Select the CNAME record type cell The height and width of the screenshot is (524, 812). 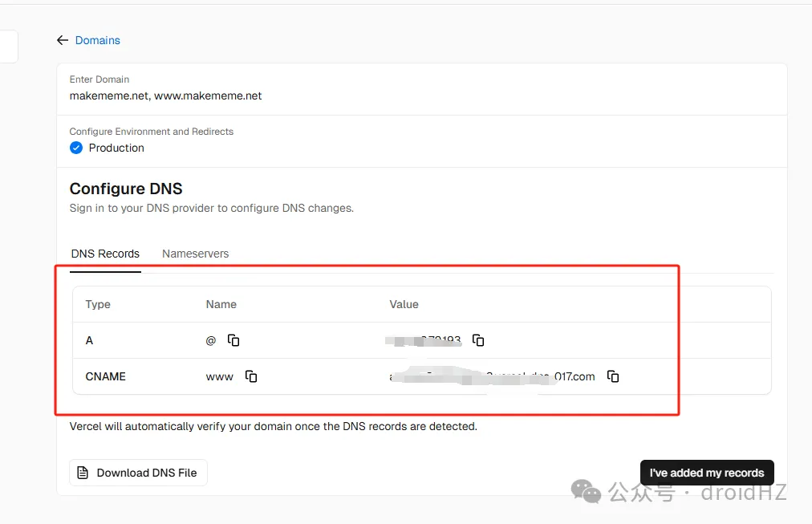pos(105,376)
